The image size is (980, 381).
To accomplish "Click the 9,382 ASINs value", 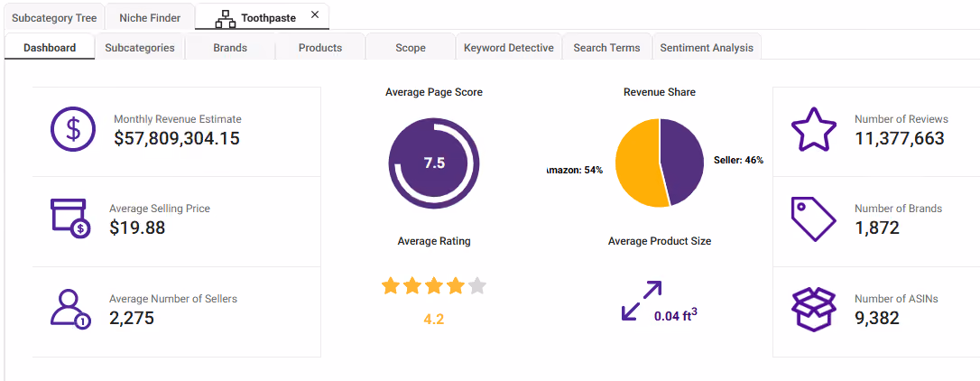I will [877, 318].
